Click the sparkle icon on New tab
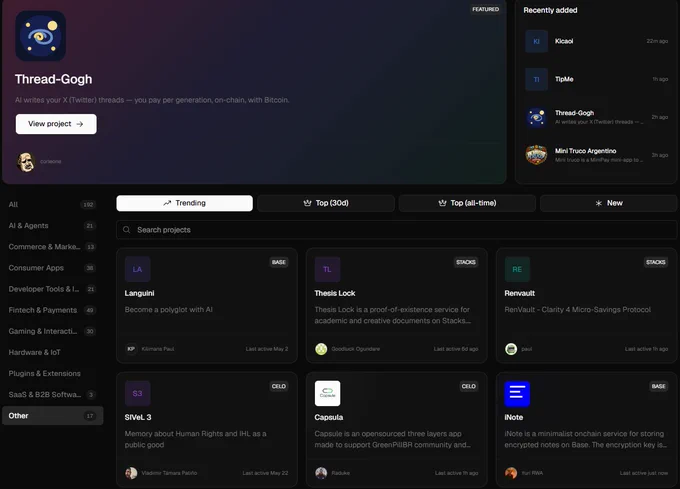 tap(598, 203)
